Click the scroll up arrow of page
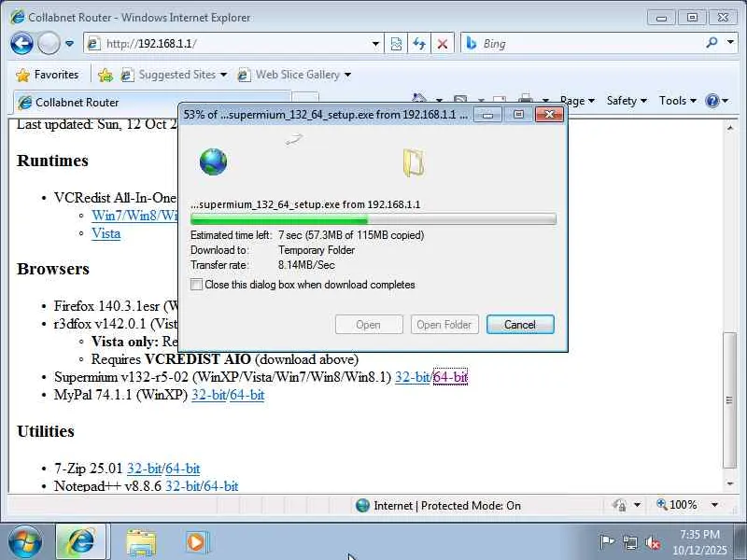Viewport: 747px width, 560px height. tap(730, 128)
